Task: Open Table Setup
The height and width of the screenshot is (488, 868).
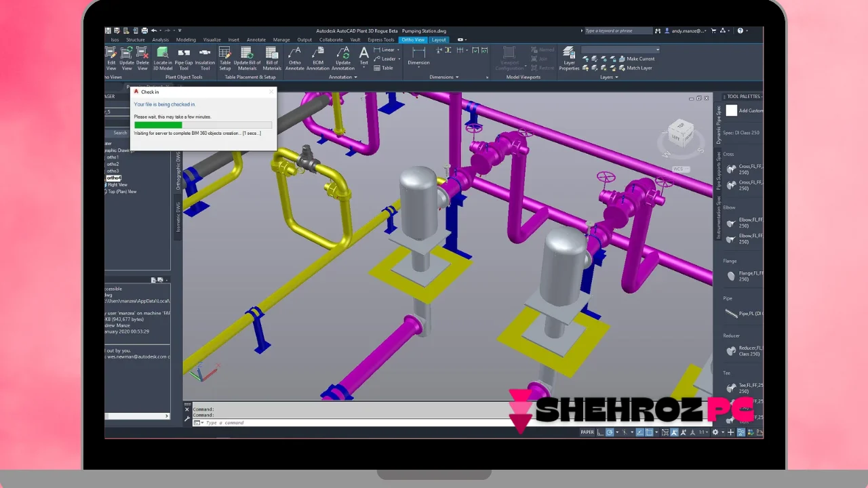Action: click(x=224, y=58)
